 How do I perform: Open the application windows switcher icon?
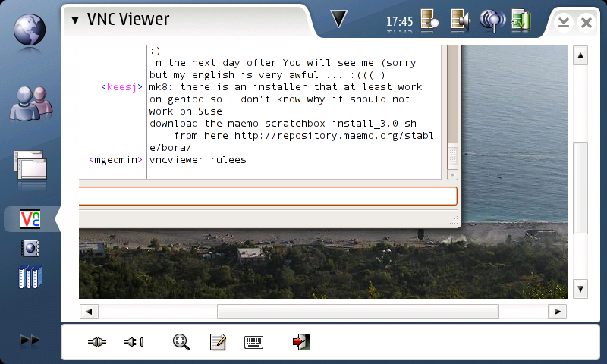click(30, 165)
